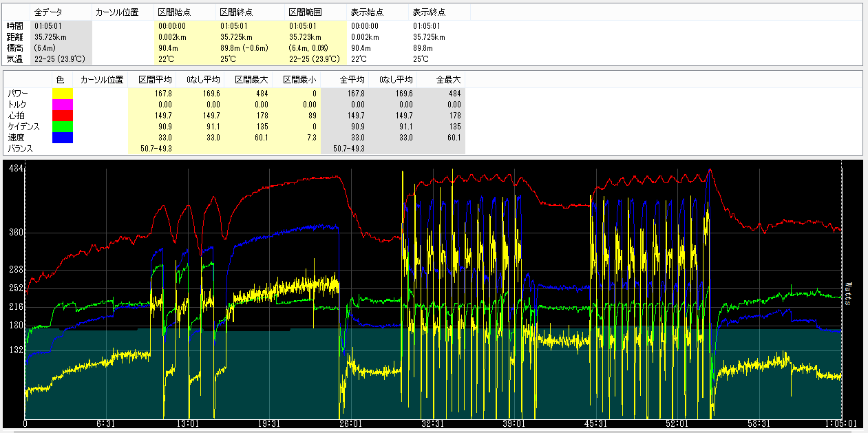Select the 表示終点 column header
868x433 pixels.
pos(429,12)
